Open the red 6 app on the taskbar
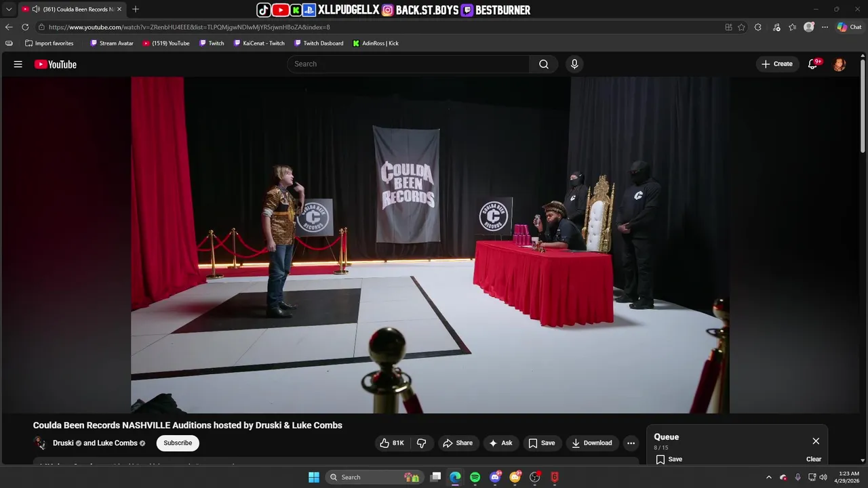This screenshot has width=868, height=488. [x=554, y=477]
